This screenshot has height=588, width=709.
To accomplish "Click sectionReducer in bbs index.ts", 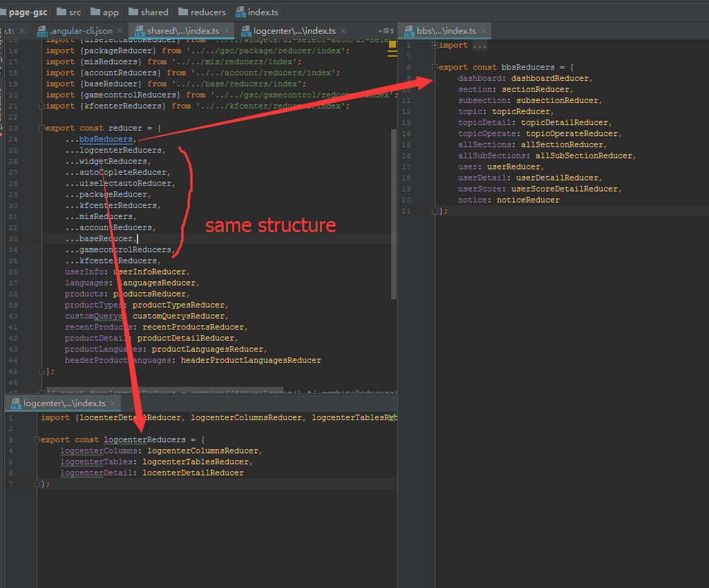I will click(536, 90).
